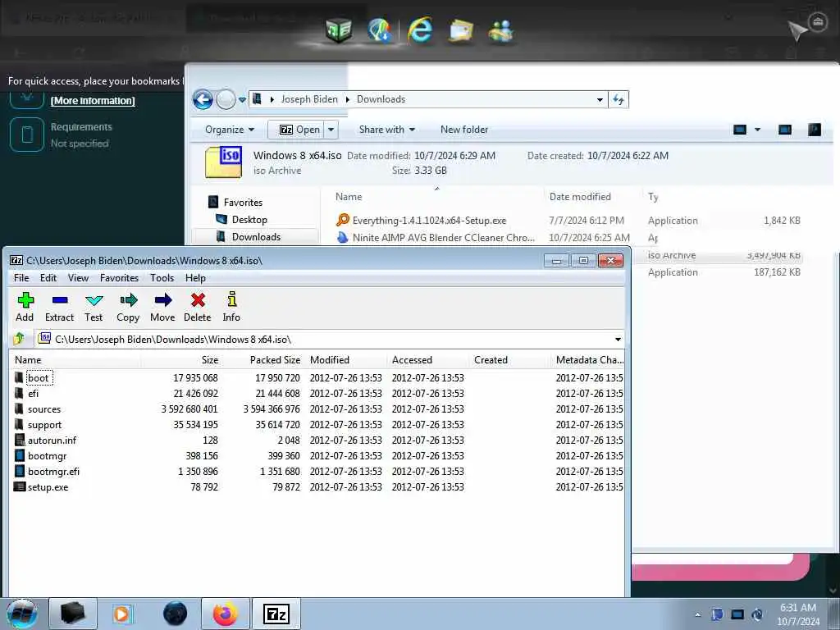Expand the Open button's dropdown arrow
The image size is (840, 630).
point(331,130)
